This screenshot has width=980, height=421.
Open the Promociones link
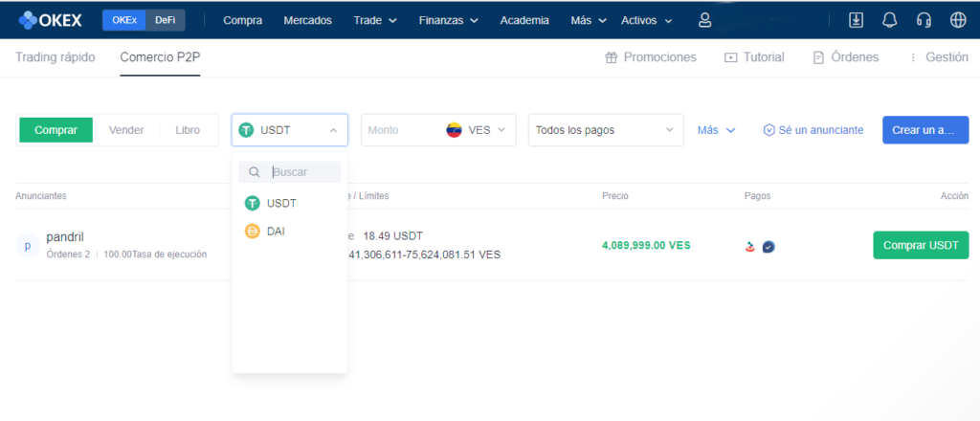pyautogui.click(x=651, y=57)
